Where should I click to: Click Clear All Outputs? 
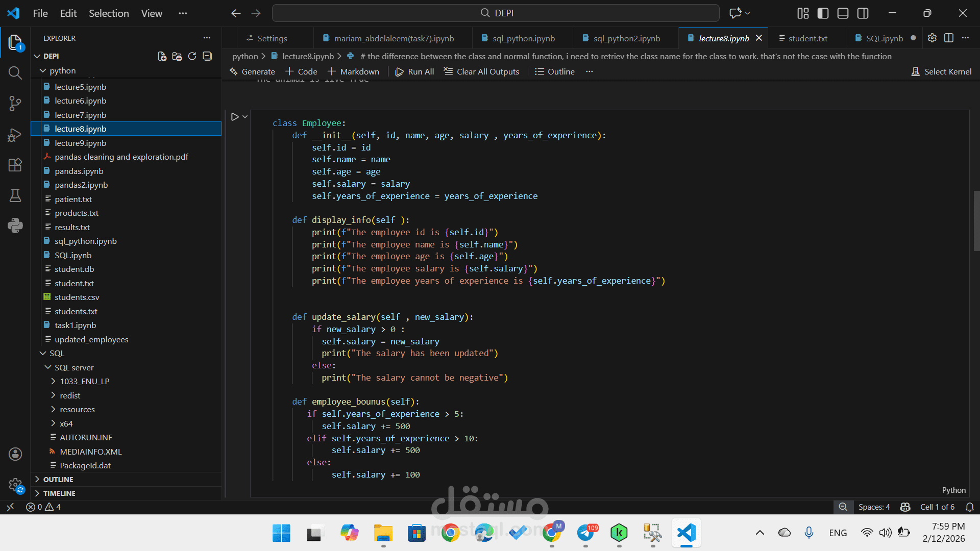click(x=481, y=71)
